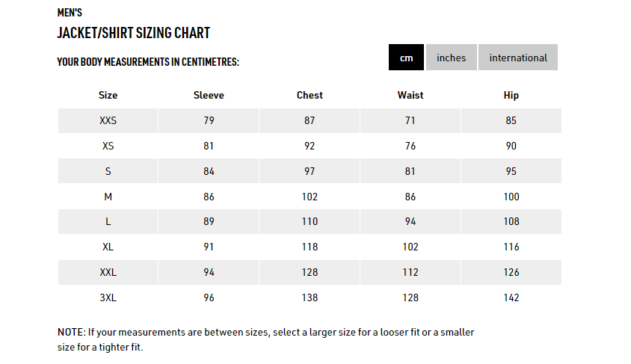
Task: Click the Size column header
Action: (108, 96)
